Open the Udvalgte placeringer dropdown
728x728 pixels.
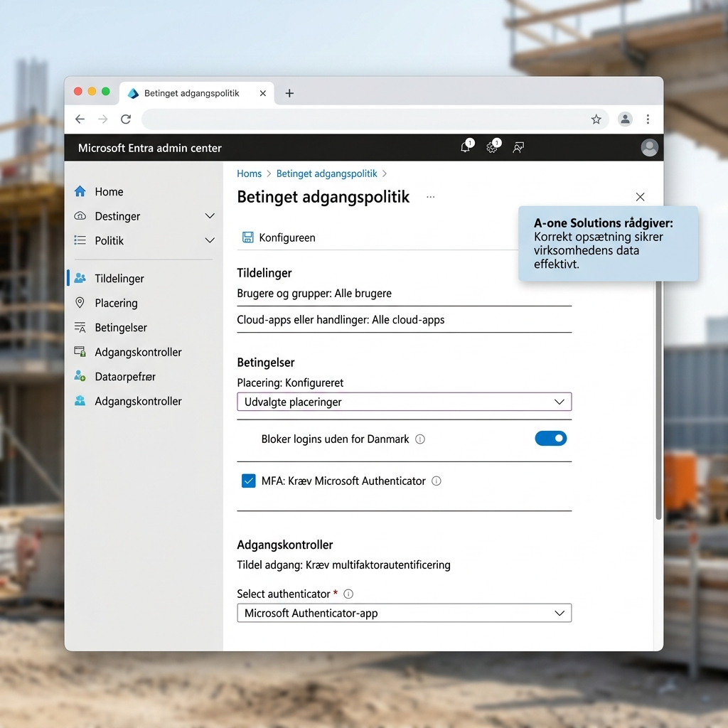[x=405, y=402]
